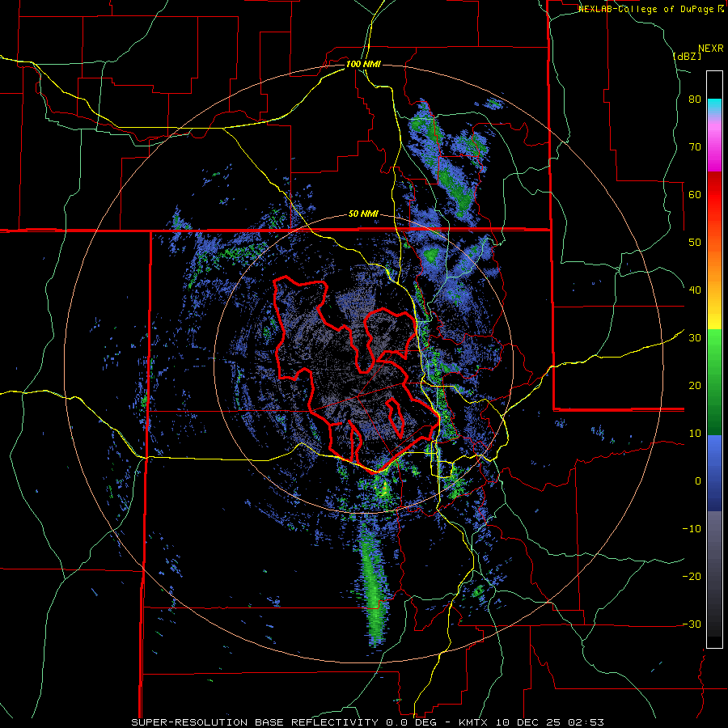This screenshot has height=728, width=728.
Task: Click the NEXR label above the color scale
Action: 710,49
